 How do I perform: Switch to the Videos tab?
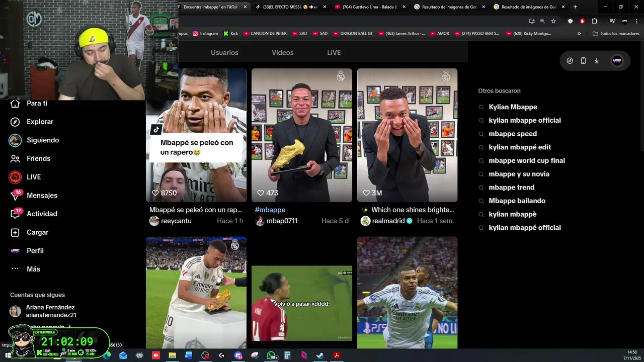[283, 52]
